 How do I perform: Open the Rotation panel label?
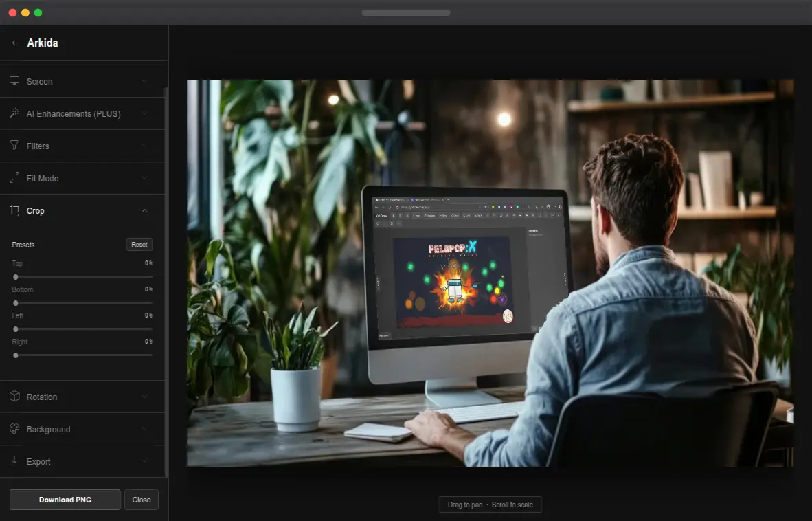42,397
